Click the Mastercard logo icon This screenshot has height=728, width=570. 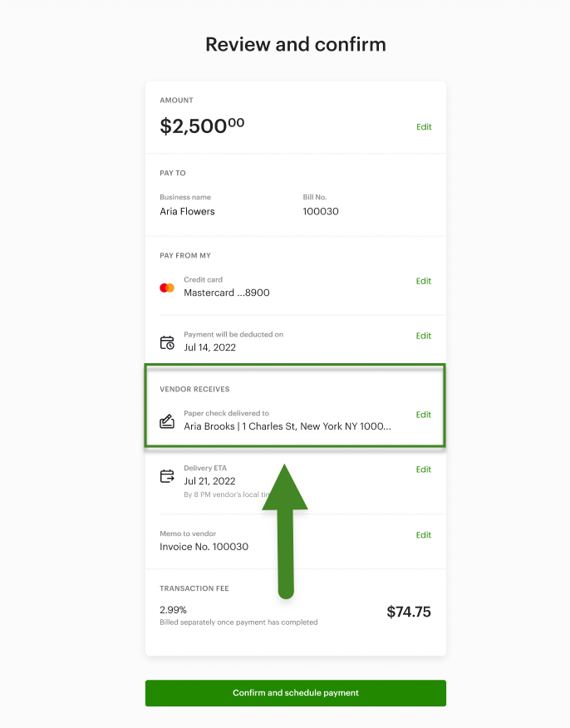[167, 288]
